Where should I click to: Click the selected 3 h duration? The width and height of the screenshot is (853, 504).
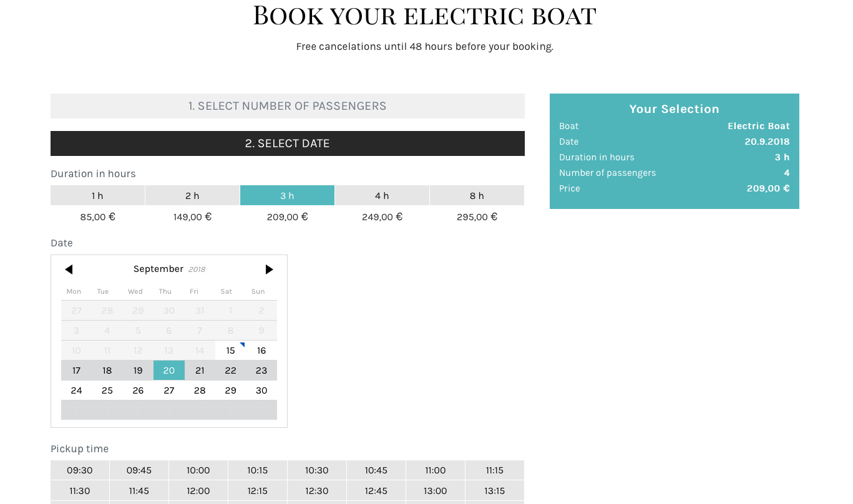click(x=287, y=195)
